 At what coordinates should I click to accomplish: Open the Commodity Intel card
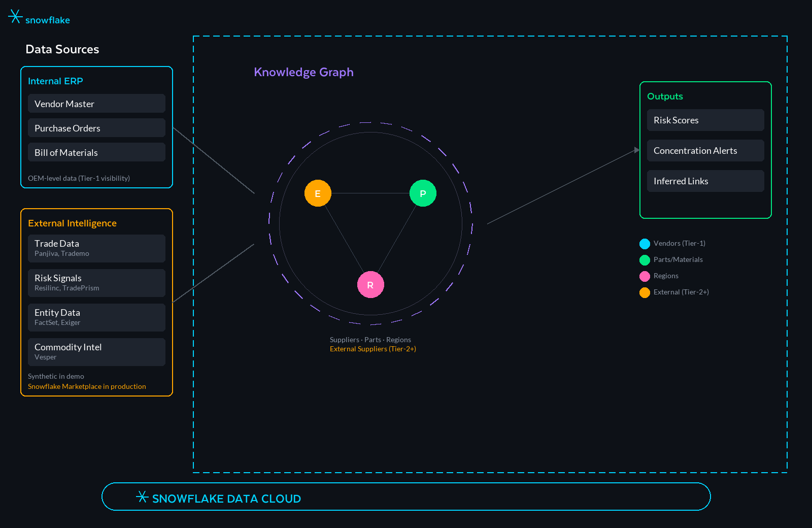(x=96, y=352)
